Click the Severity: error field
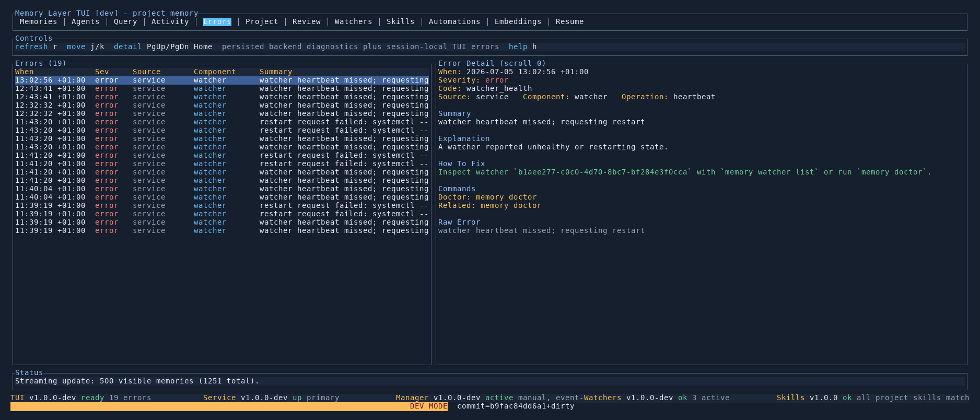This screenshot has height=420, width=980. pyautogui.click(x=473, y=80)
